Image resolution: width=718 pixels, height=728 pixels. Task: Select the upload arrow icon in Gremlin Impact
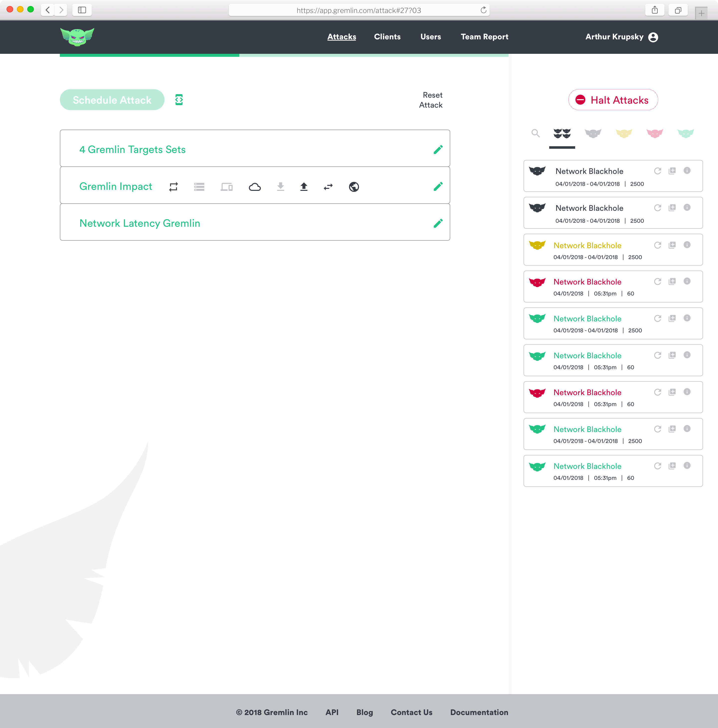304,187
